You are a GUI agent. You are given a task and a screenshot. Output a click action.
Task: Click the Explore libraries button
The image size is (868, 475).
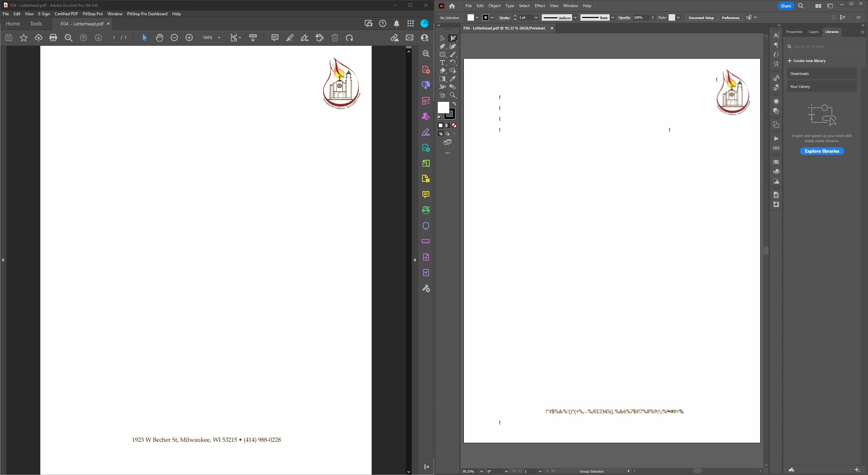click(x=822, y=151)
